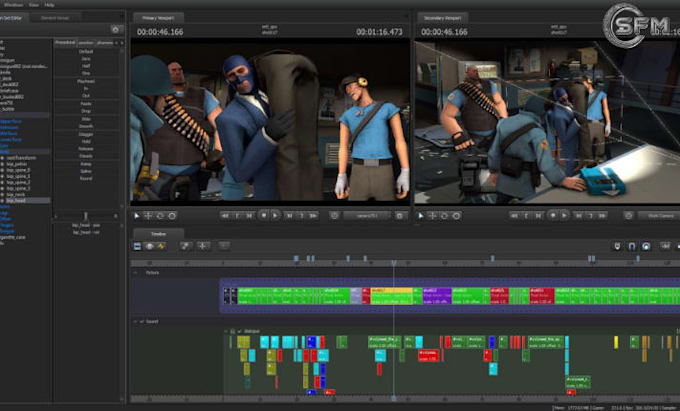Toggle the horseshoe magnet snap icon
The height and width of the screenshot is (411, 680).
[x=632, y=246]
